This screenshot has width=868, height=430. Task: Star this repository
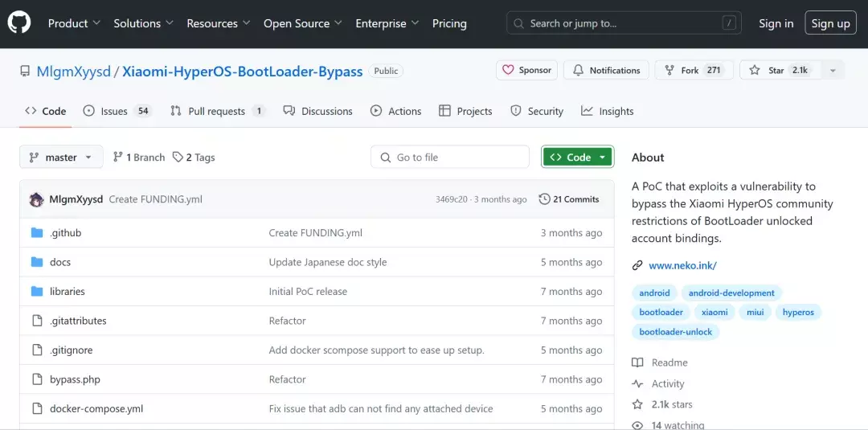pos(777,71)
